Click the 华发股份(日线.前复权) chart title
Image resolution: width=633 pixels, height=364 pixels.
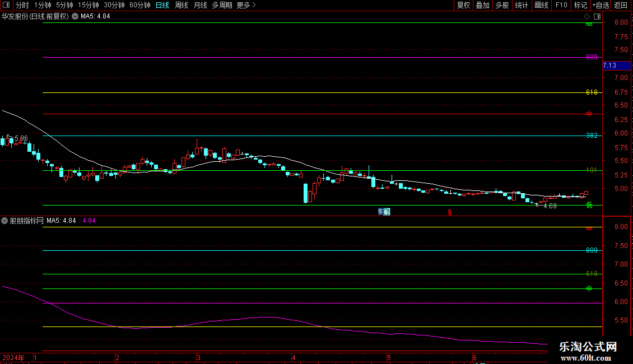point(35,17)
